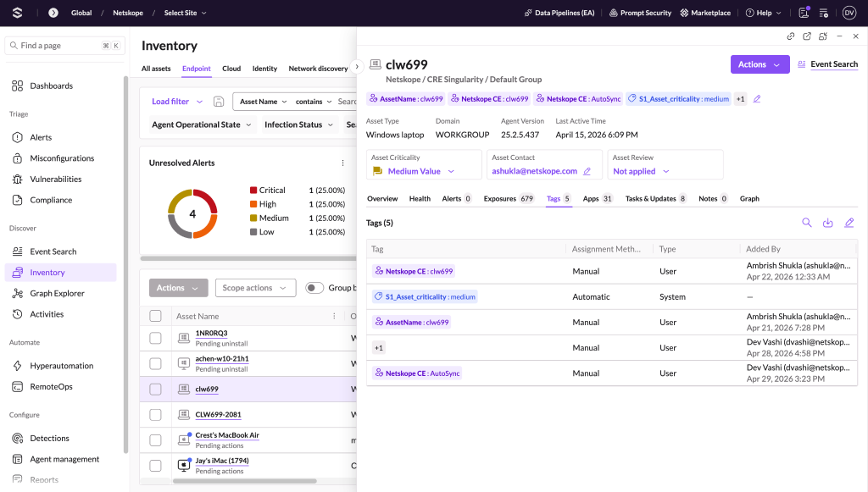This screenshot has height=492, width=868.
Task: Switch to All assets tab
Action: pos(156,69)
